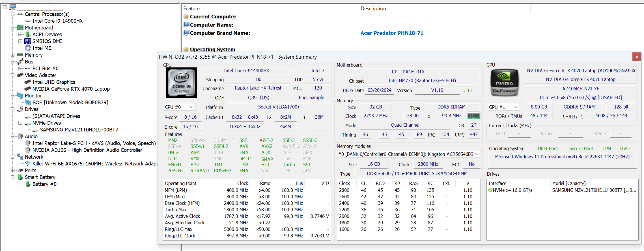Open the GPU #1 selector dropdown
Viewport: 644px width, 251px height.
coord(504,107)
